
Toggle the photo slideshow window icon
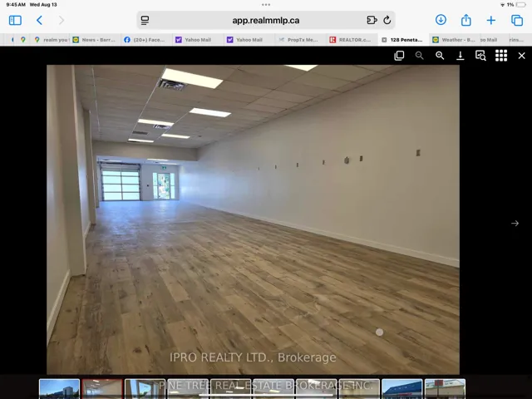click(399, 56)
